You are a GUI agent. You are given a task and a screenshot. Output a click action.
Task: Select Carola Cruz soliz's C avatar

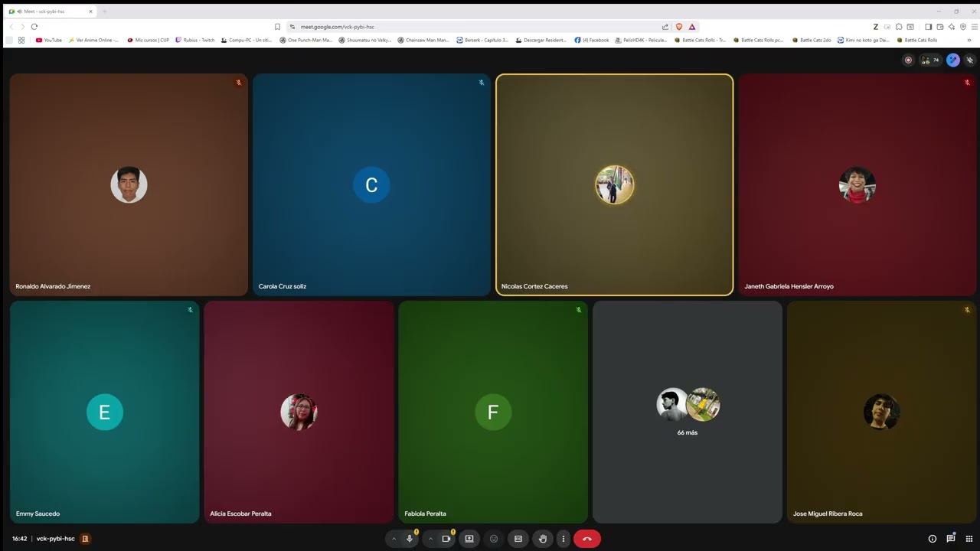coord(371,184)
